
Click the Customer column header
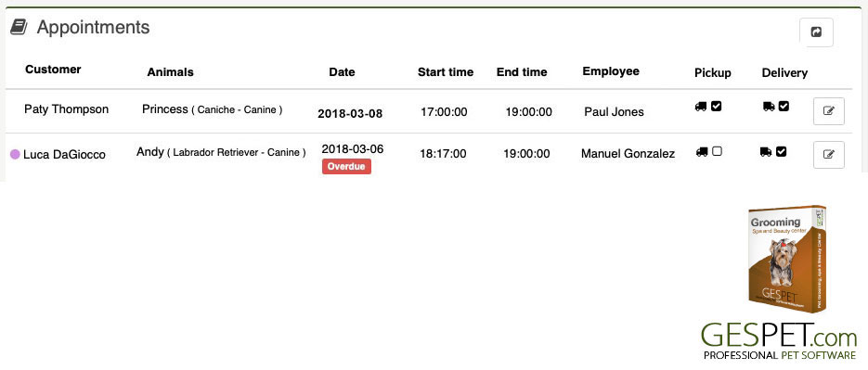pos(53,70)
